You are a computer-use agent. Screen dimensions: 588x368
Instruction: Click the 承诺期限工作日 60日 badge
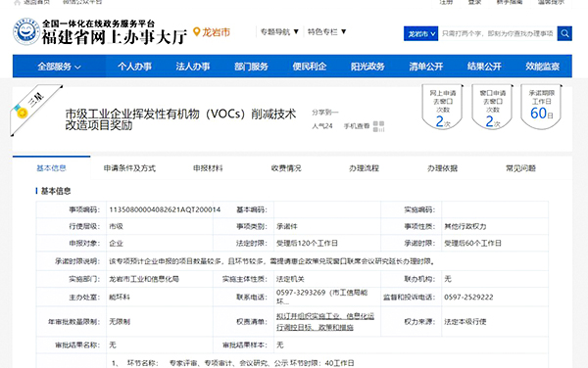tap(542, 108)
